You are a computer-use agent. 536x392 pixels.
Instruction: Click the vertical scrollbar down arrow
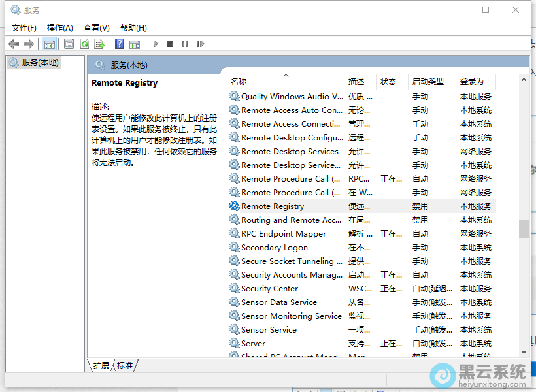point(524,351)
